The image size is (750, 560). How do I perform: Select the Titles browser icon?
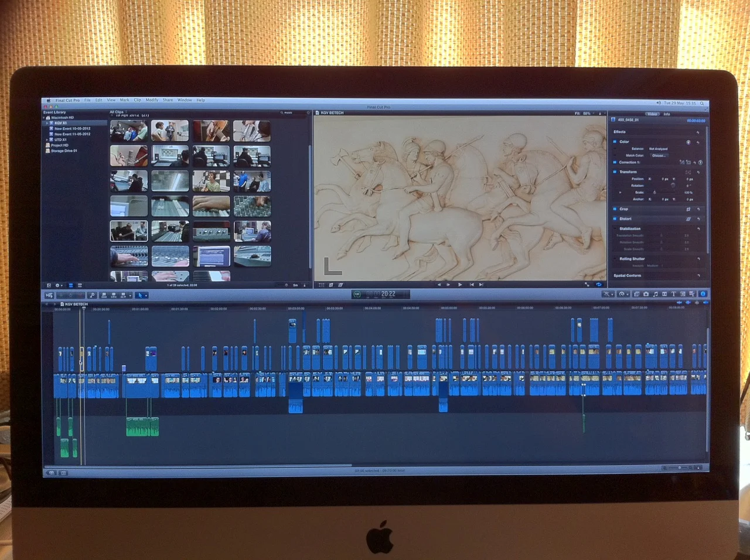pyautogui.click(x=673, y=294)
